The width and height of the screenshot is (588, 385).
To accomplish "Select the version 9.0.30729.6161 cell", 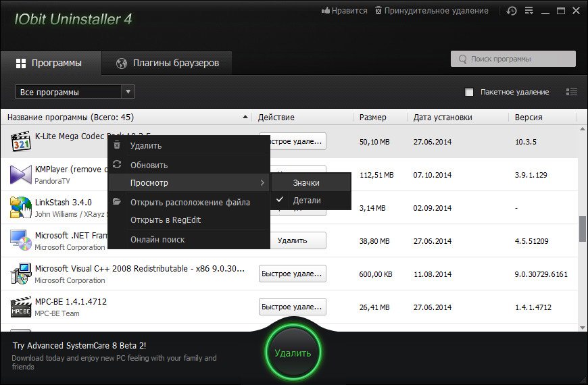I will (541, 274).
